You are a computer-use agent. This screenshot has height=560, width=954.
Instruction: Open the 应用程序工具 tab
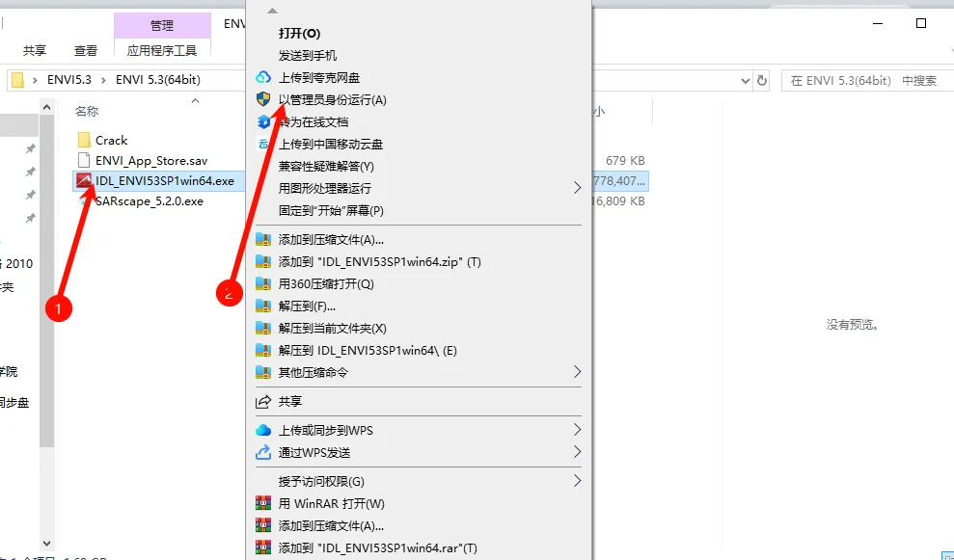162,50
